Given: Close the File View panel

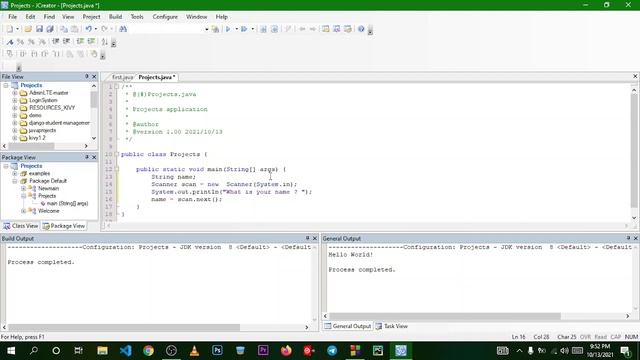Looking at the screenshot, I should pyautogui.click(x=94, y=76).
